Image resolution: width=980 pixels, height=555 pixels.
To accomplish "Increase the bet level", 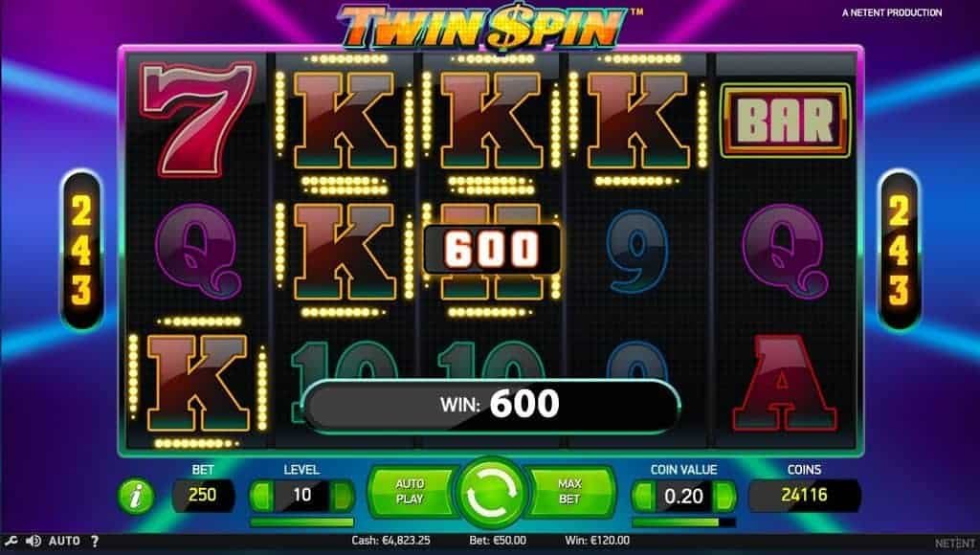I will (x=343, y=497).
